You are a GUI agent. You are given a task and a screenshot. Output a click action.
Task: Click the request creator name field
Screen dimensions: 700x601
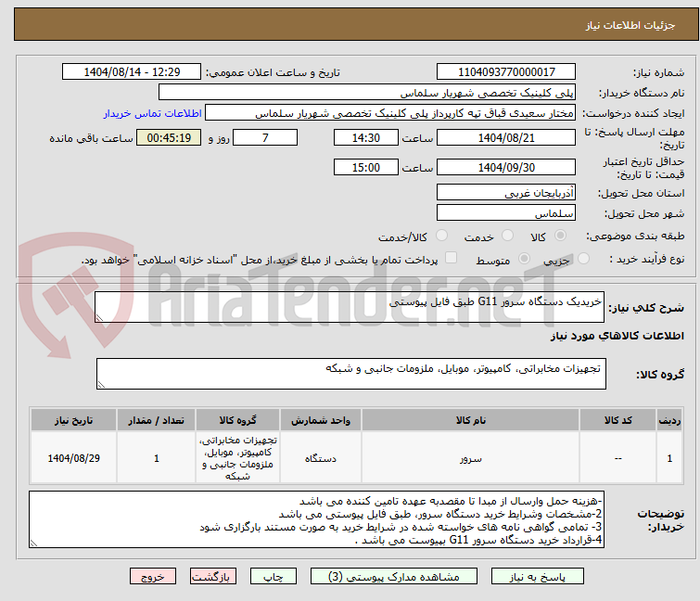tap(390, 113)
